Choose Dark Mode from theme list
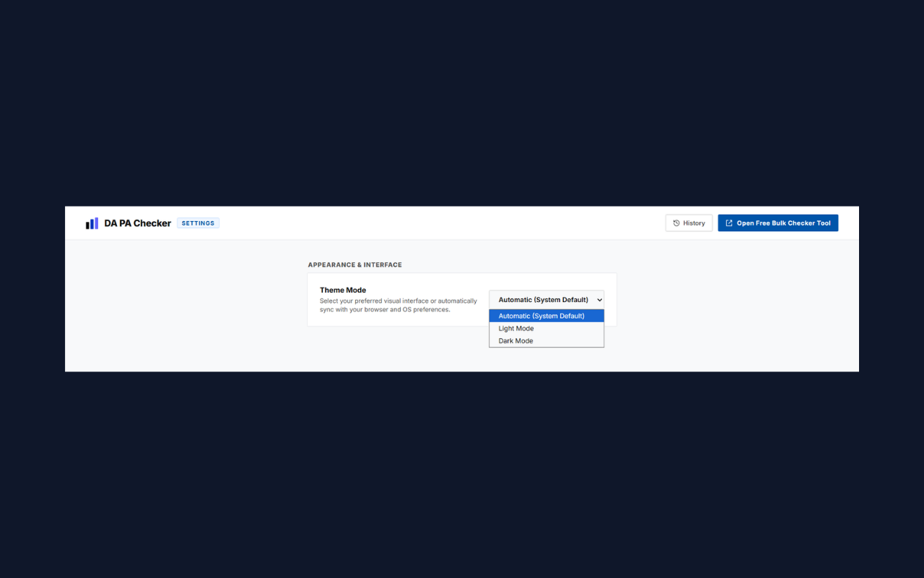Image resolution: width=924 pixels, height=578 pixels. [546, 341]
